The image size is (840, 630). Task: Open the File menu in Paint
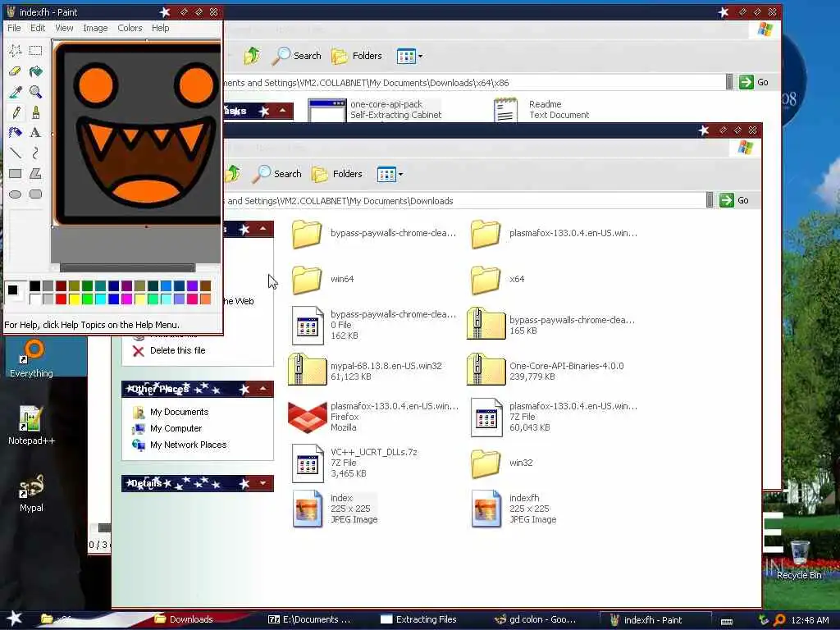pos(14,28)
